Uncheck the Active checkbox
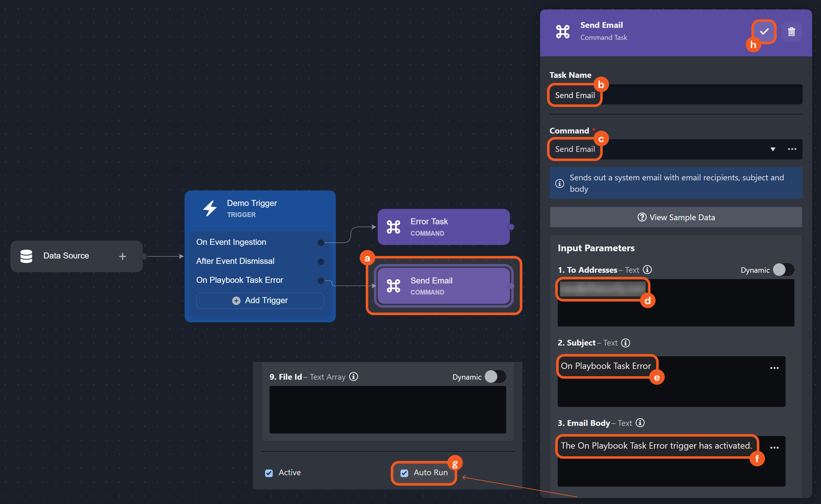 [x=269, y=473]
